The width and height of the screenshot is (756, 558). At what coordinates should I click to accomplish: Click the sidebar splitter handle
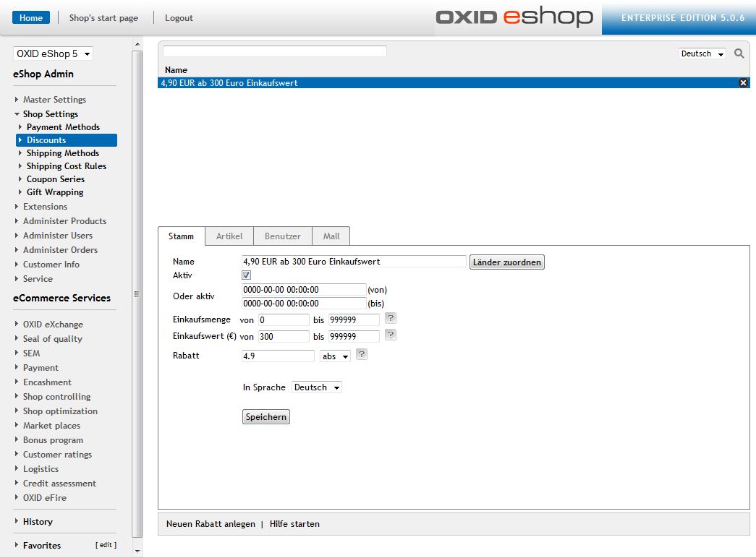coord(137,293)
